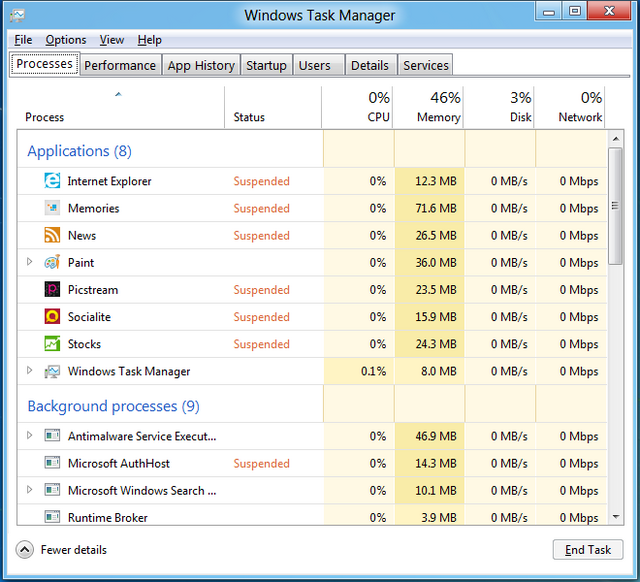Switch to the Startup tab
The height and width of the screenshot is (582, 640).
pyautogui.click(x=266, y=65)
